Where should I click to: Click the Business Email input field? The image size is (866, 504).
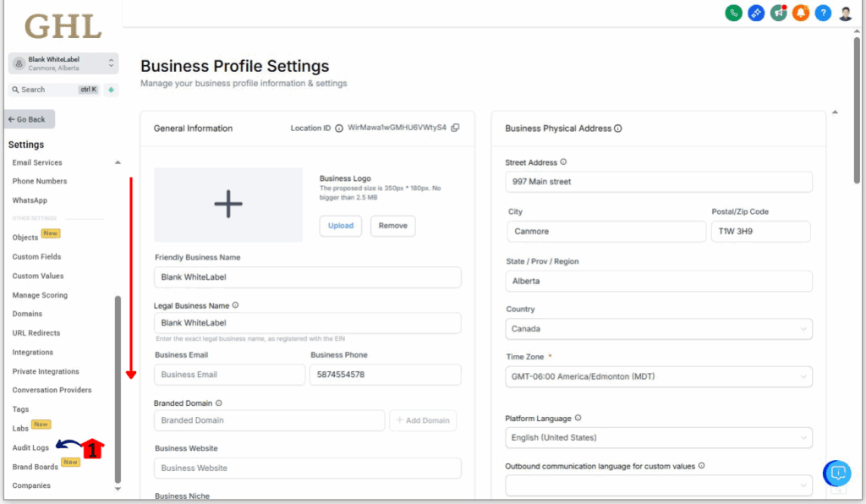click(229, 375)
